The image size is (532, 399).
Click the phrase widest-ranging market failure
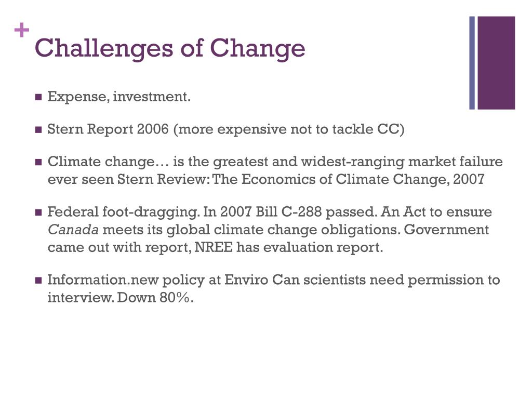click(x=402, y=162)
